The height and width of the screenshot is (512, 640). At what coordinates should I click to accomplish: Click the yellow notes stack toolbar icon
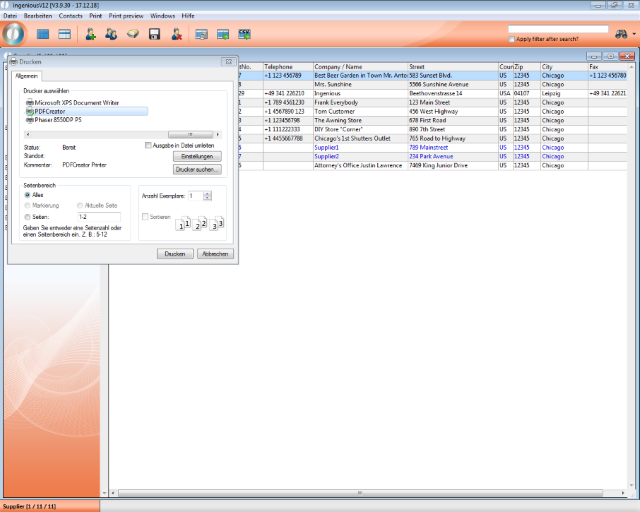pos(133,34)
